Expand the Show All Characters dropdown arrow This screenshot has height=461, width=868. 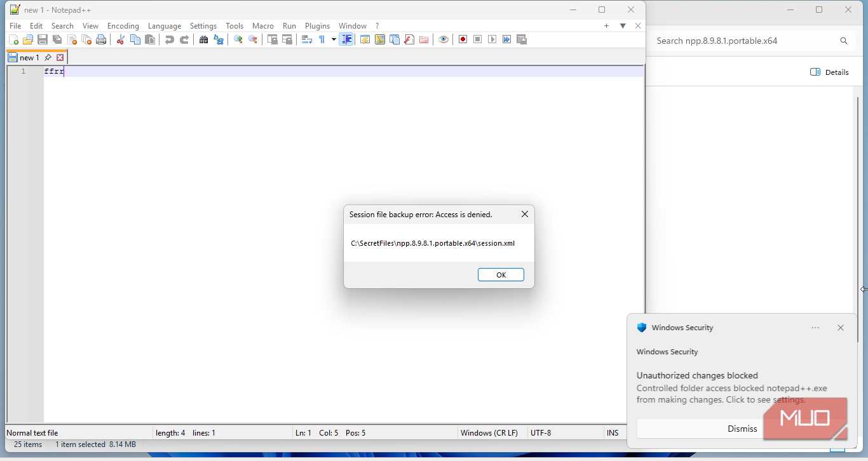point(334,39)
